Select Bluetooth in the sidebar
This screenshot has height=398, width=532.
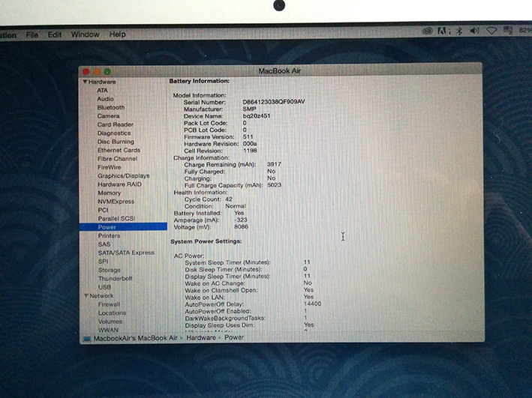point(111,107)
